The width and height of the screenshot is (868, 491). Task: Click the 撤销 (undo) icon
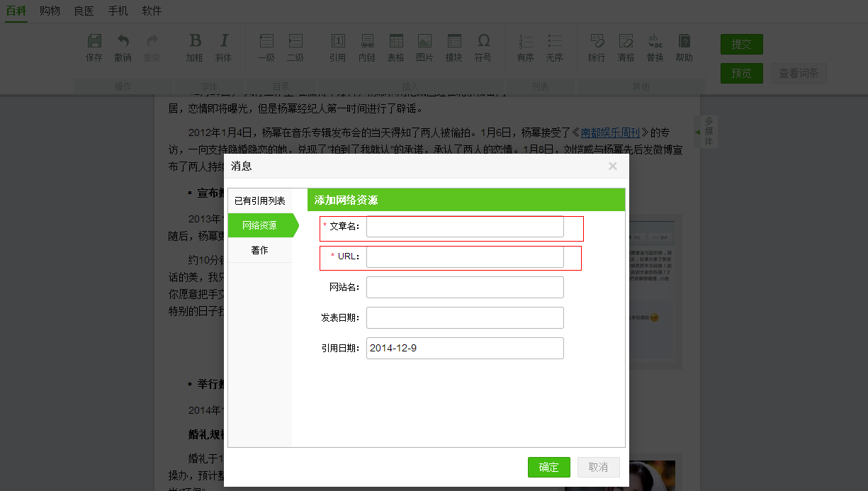pyautogui.click(x=123, y=47)
